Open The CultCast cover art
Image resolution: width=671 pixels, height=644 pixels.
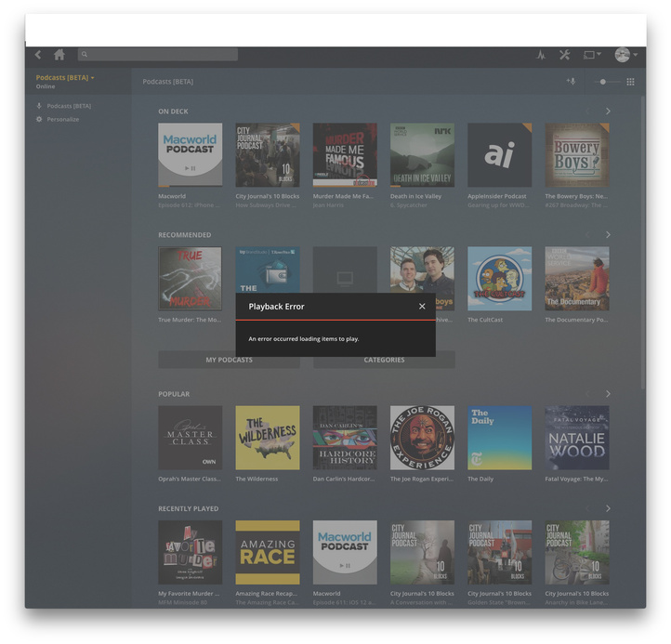[499, 278]
